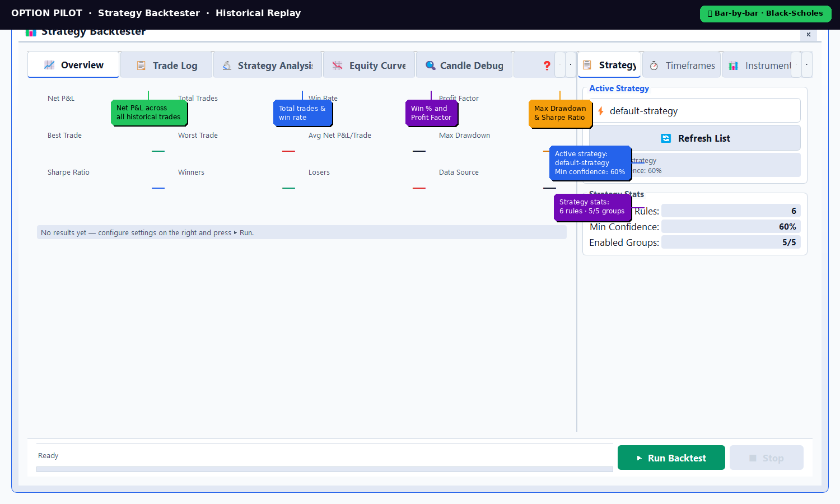Switch to the Trade Log tab

(x=166, y=66)
